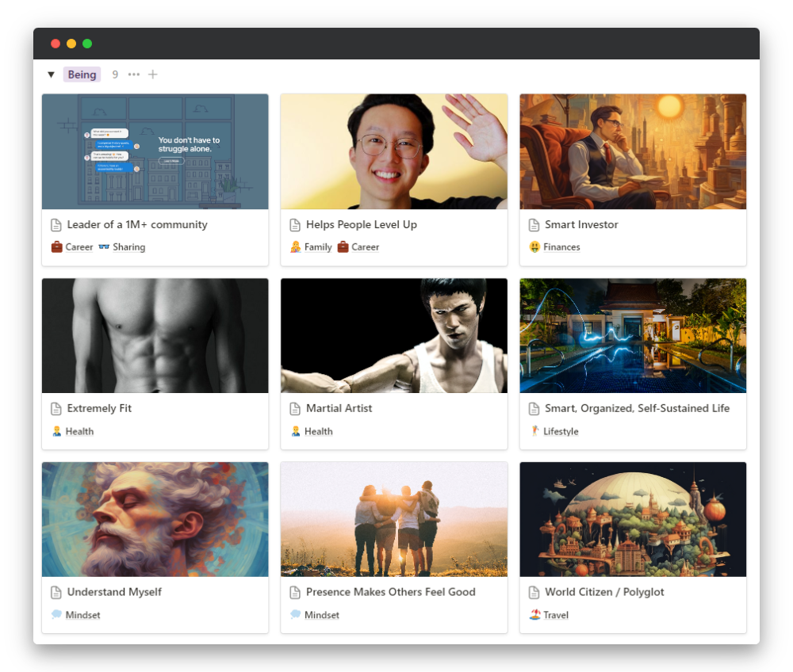Click page icon next to Extremely Fit
Screen dimensions: 793x672
click(x=56, y=409)
